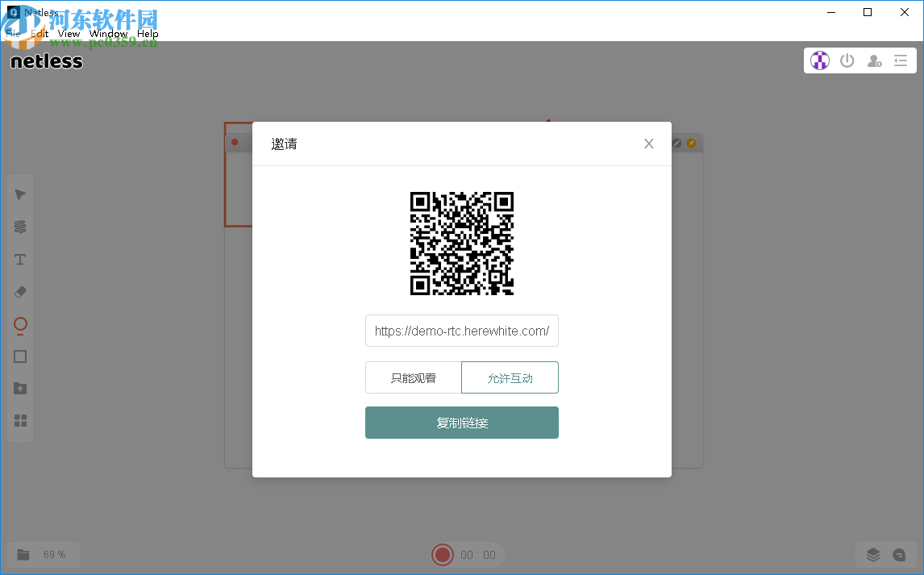Click the 69 % zoom level

(54, 554)
